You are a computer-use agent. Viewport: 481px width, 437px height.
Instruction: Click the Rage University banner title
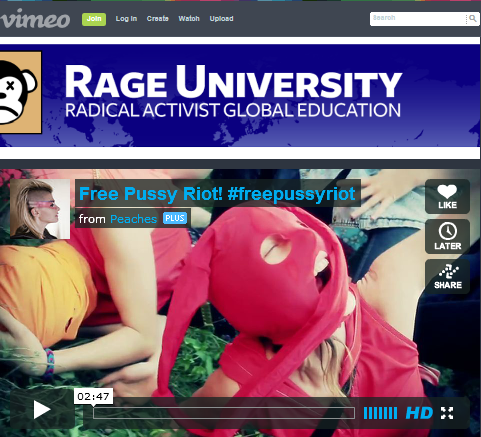[x=233, y=82]
